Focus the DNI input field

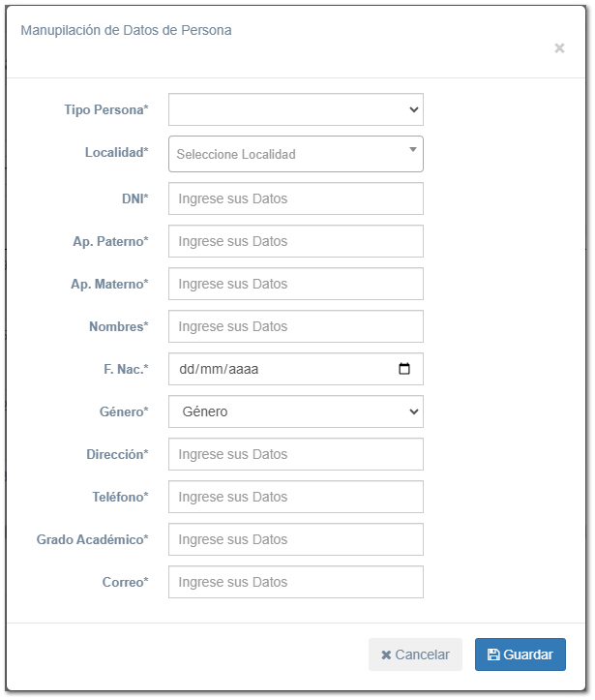click(296, 198)
